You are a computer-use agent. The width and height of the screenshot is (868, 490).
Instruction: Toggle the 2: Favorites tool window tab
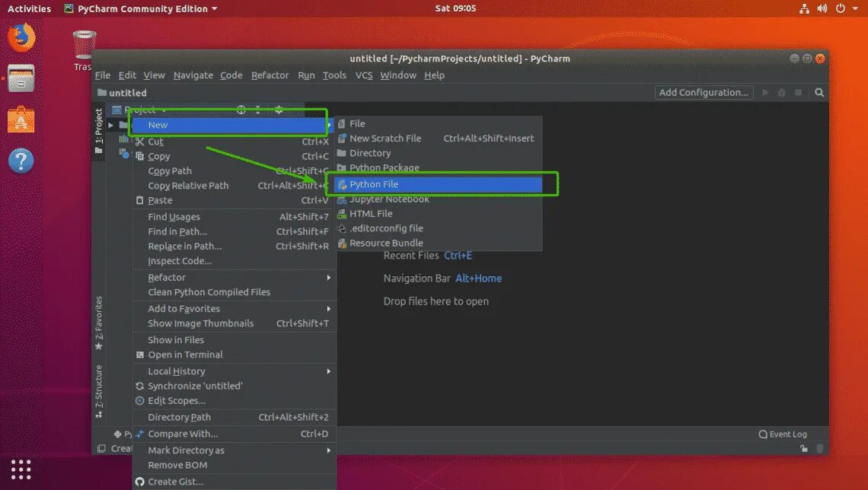coord(98,323)
